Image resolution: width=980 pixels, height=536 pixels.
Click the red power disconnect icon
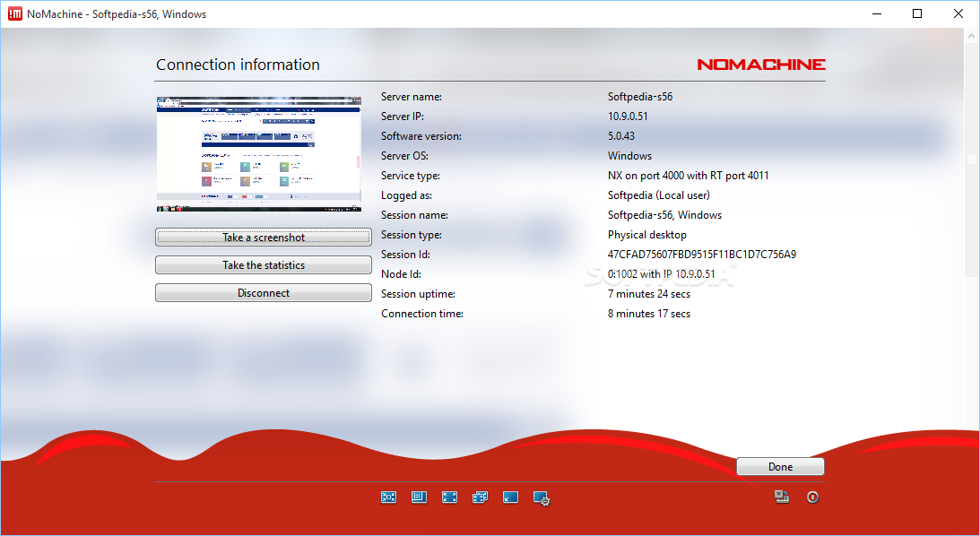pyautogui.click(x=812, y=497)
